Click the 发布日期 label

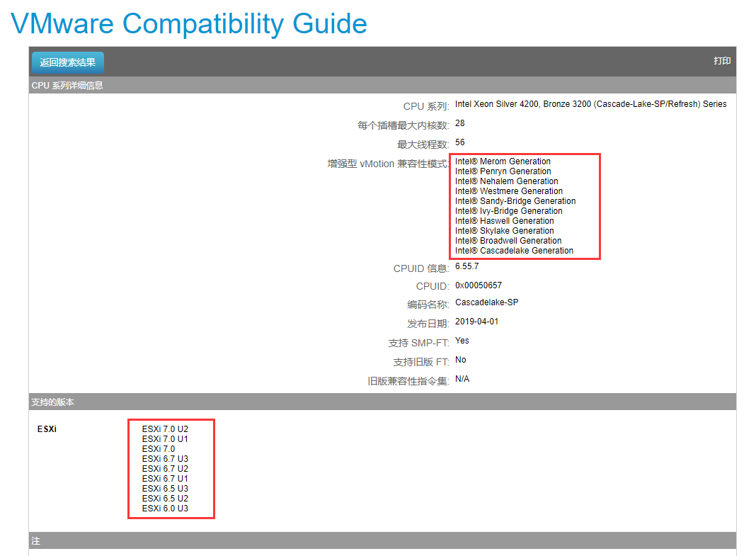[x=428, y=324]
